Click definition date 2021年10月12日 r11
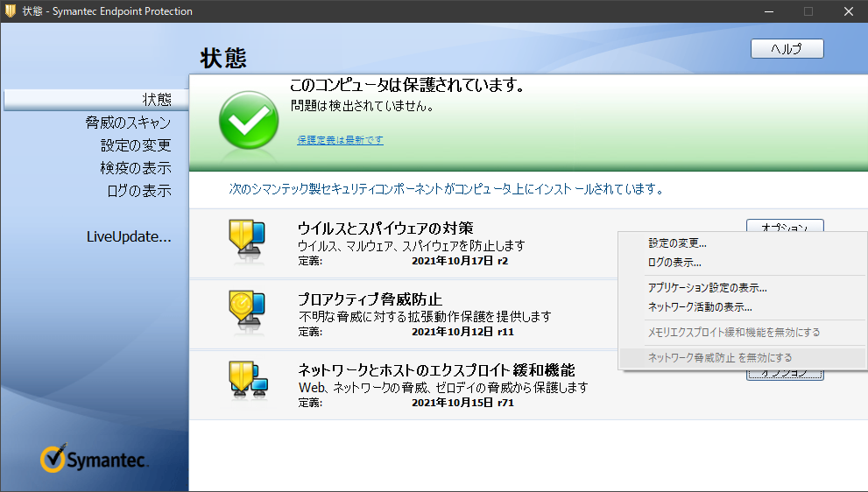 tap(462, 332)
